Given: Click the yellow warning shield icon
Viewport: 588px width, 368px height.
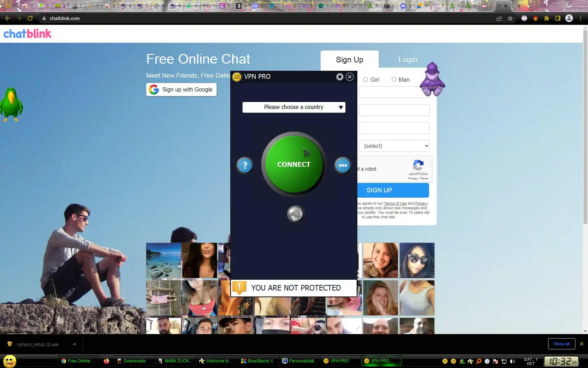Looking at the screenshot, I should pos(239,288).
